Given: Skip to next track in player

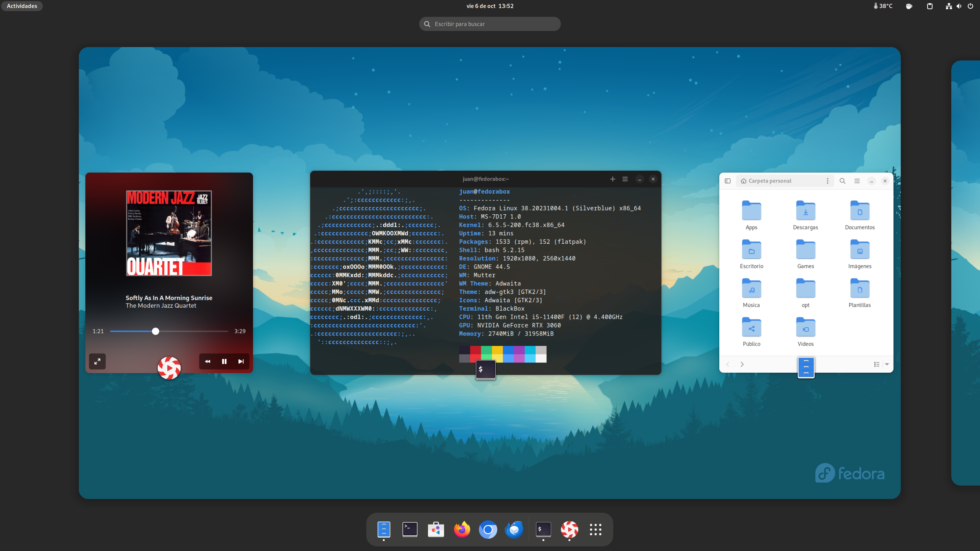Looking at the screenshot, I should (241, 361).
